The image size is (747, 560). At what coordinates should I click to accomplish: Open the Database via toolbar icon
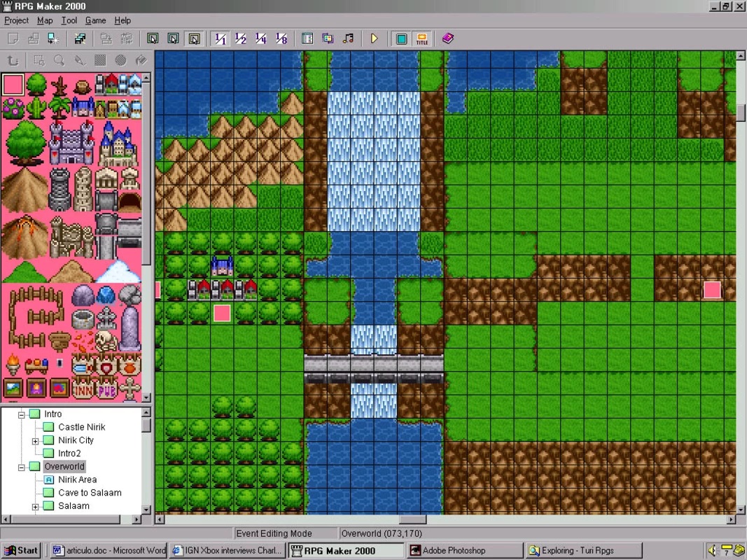(x=307, y=38)
